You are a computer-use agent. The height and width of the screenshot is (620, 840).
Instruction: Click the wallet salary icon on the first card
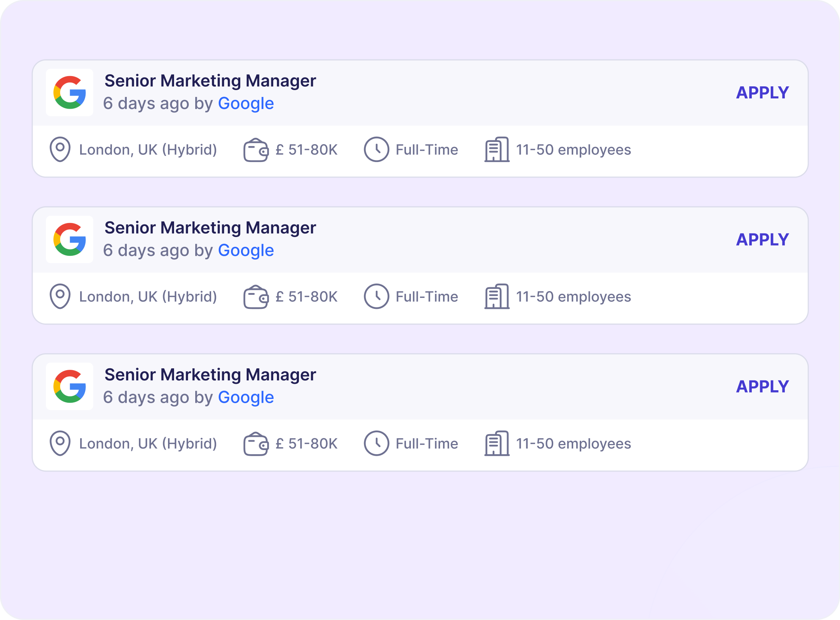[x=256, y=150]
